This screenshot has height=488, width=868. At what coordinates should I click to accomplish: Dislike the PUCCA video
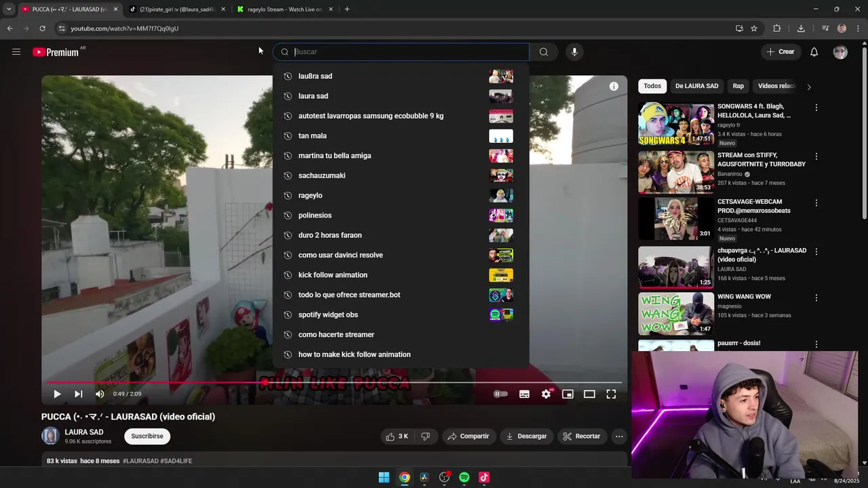click(x=425, y=436)
